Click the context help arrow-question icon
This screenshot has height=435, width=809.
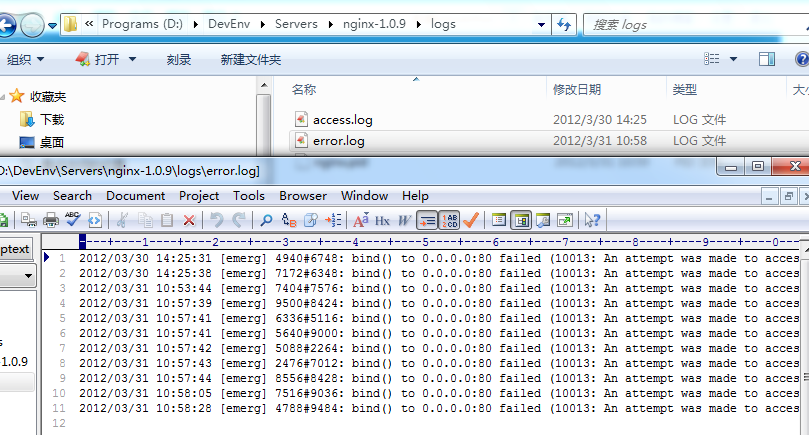click(x=592, y=220)
